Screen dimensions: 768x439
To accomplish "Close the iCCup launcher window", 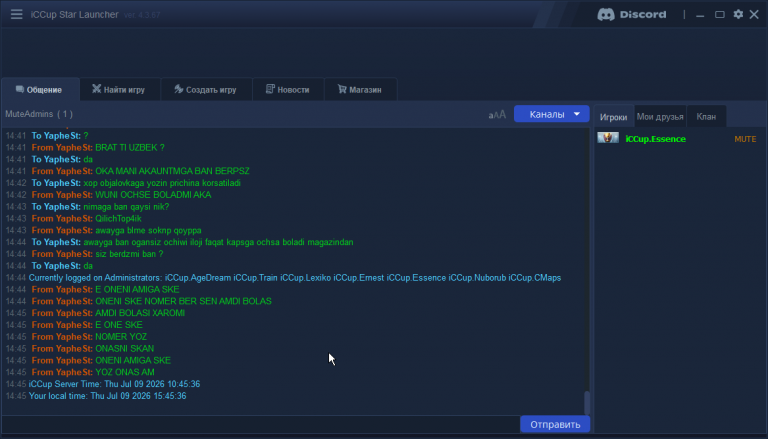I will point(754,14).
